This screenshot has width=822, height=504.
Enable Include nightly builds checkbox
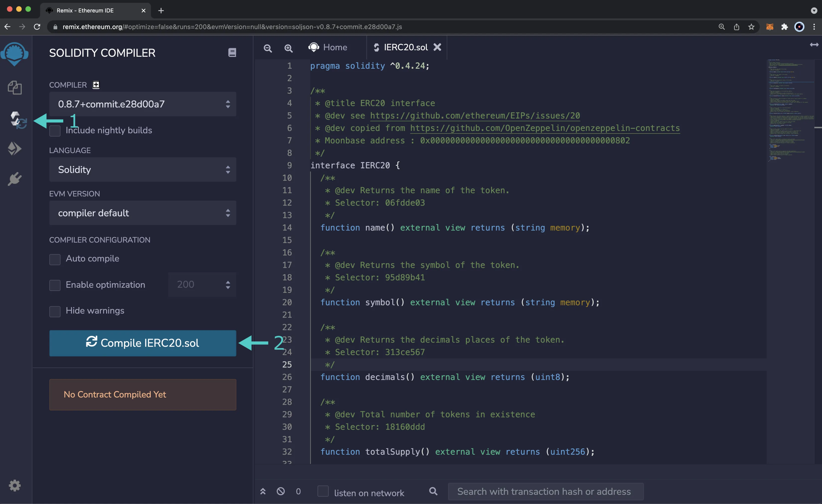55,131
